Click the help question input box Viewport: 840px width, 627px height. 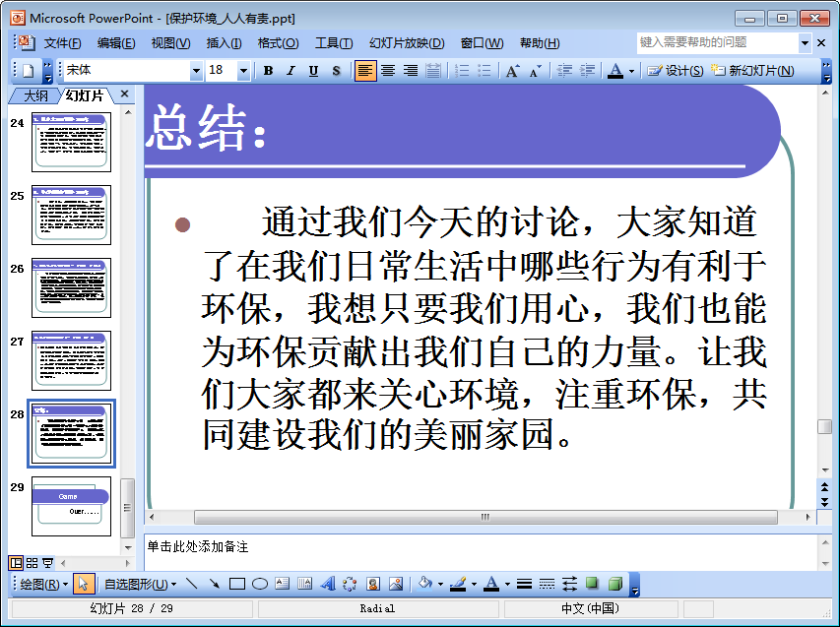(718, 42)
